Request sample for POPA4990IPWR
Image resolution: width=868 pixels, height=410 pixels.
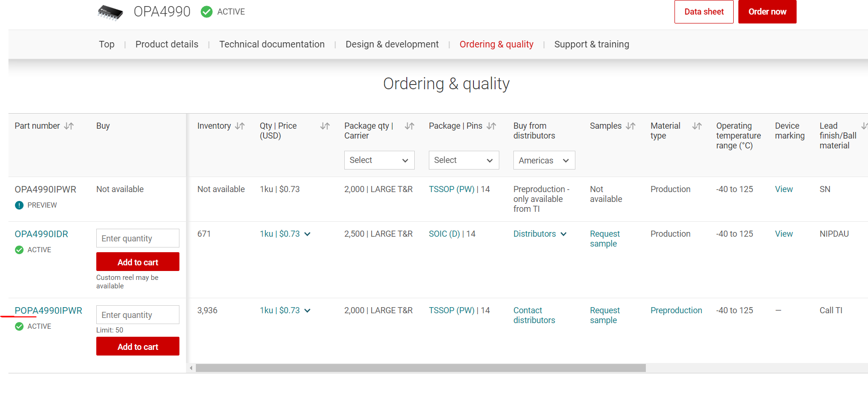pyautogui.click(x=605, y=315)
